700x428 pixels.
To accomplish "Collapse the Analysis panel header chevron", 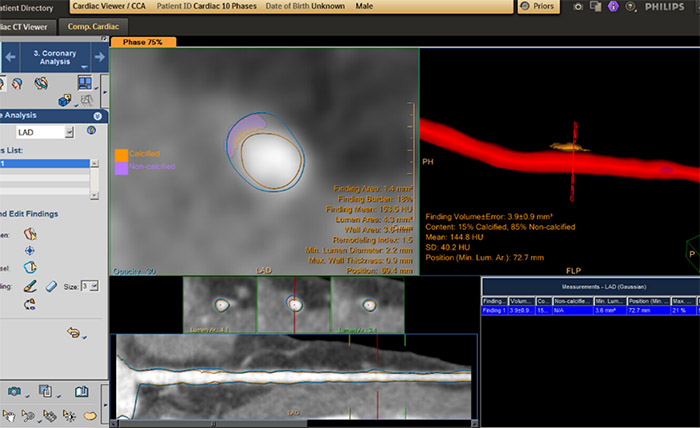I will tap(97, 116).
